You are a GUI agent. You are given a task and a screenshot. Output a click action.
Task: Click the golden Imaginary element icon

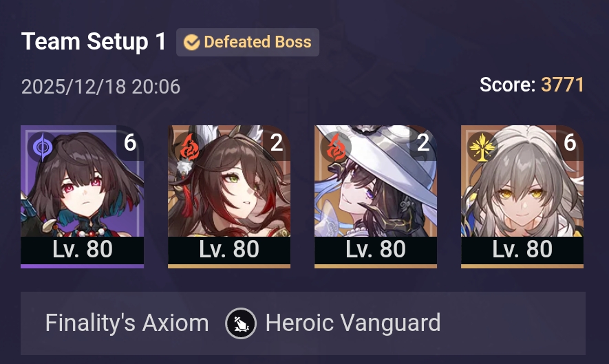tap(482, 148)
